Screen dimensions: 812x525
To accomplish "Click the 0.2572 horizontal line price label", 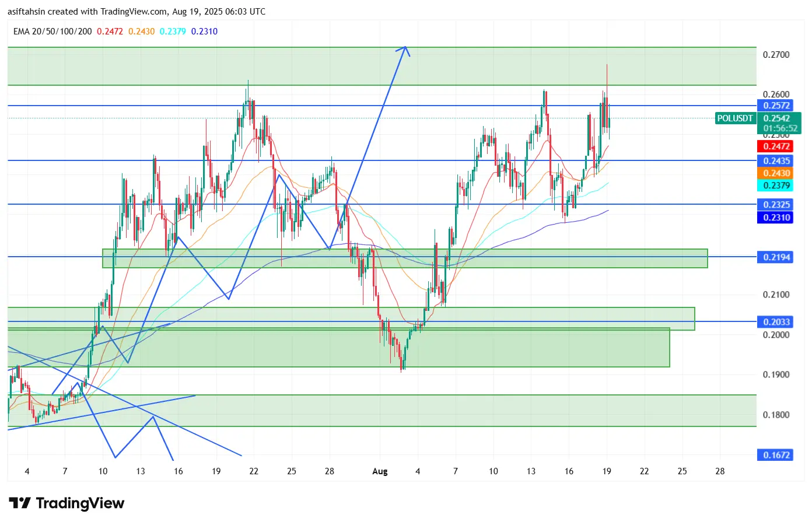I will click(775, 106).
